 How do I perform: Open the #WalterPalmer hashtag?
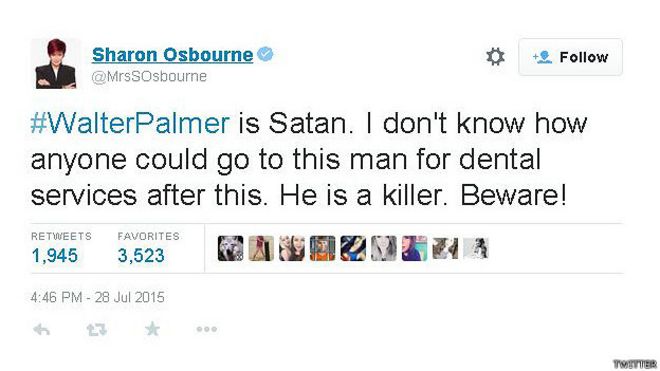130,123
